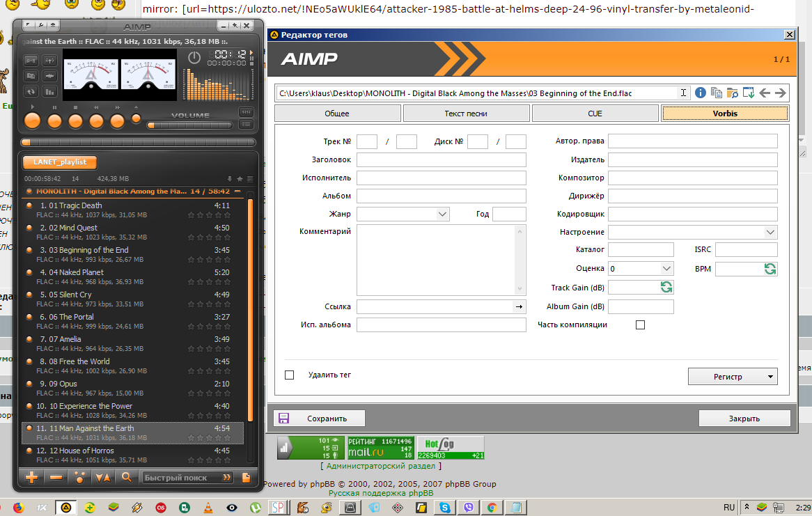The width and height of the screenshot is (812, 516).
Task: Check the Удалить тег checkbox
Action: 290,375
